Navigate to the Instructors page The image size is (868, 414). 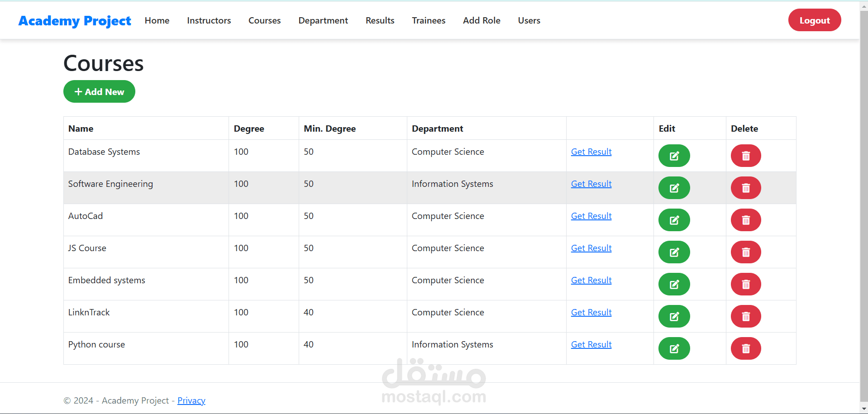(209, 20)
